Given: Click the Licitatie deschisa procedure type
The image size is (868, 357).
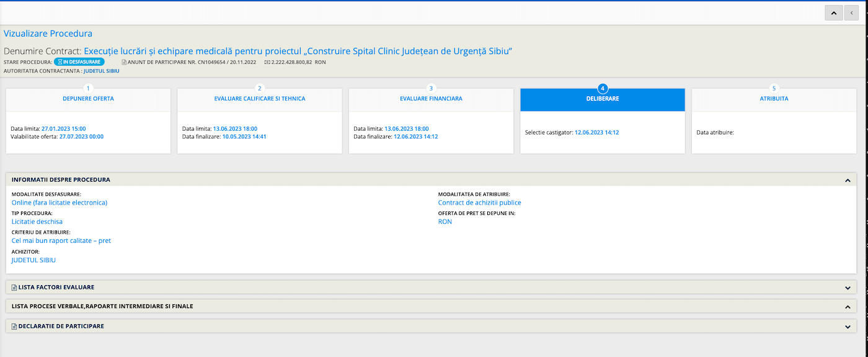Looking at the screenshot, I should click(x=37, y=221).
